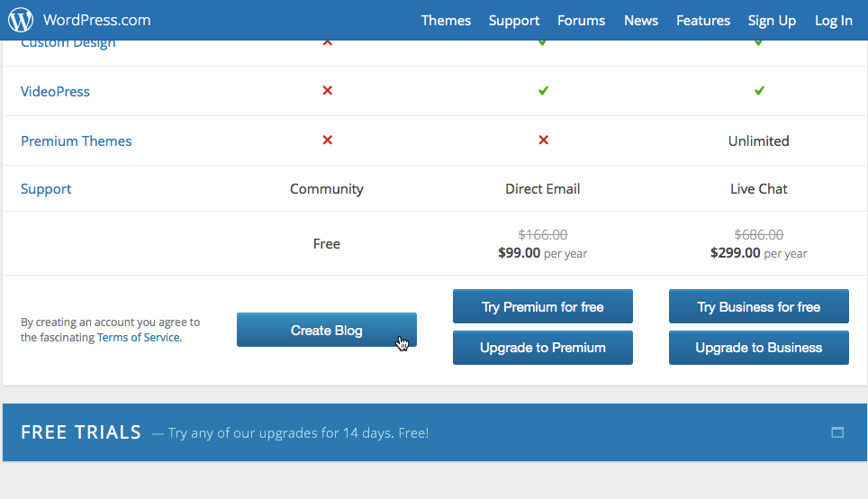Click the Free price text
Viewport: 868px width, 499px height.
[327, 244]
